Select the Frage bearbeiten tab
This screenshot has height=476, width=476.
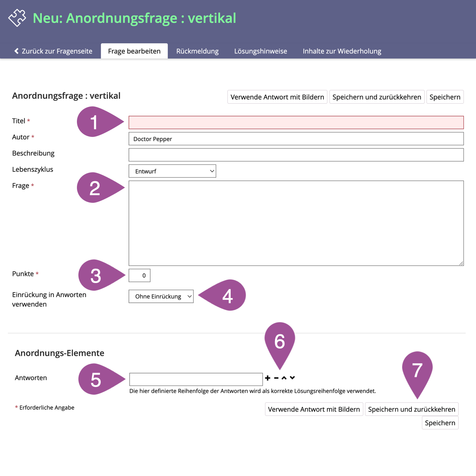tap(134, 51)
